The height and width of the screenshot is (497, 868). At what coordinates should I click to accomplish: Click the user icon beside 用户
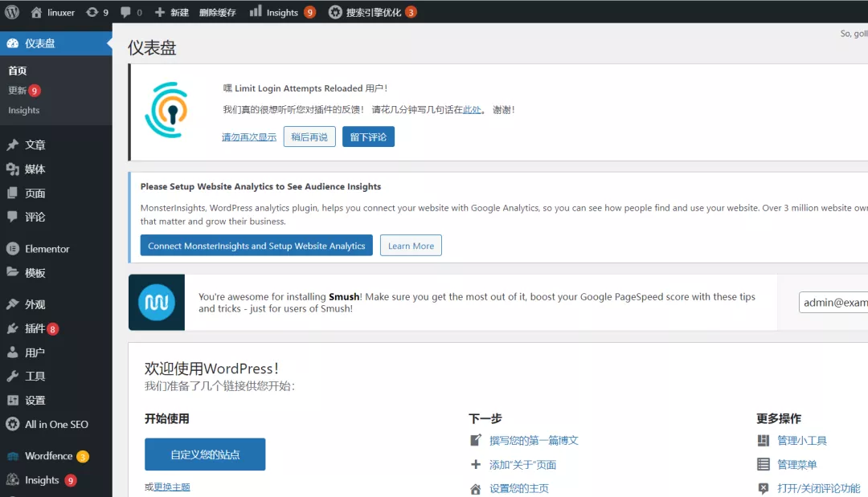tap(13, 352)
